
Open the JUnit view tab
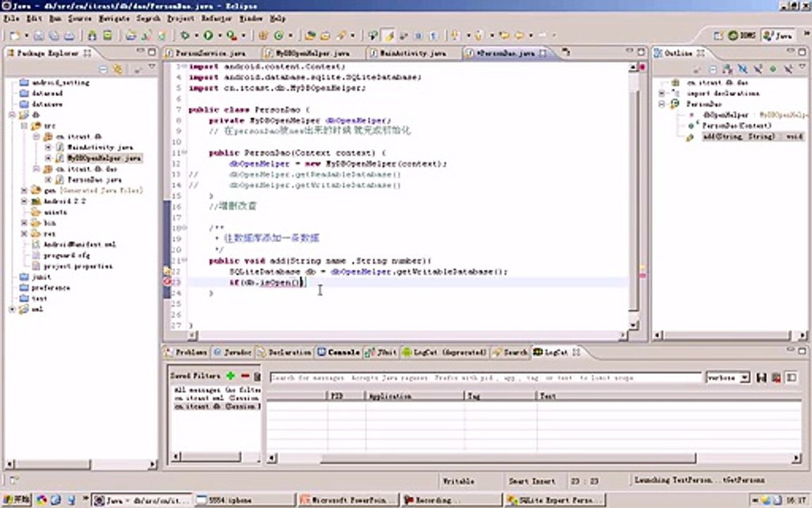pyautogui.click(x=381, y=352)
